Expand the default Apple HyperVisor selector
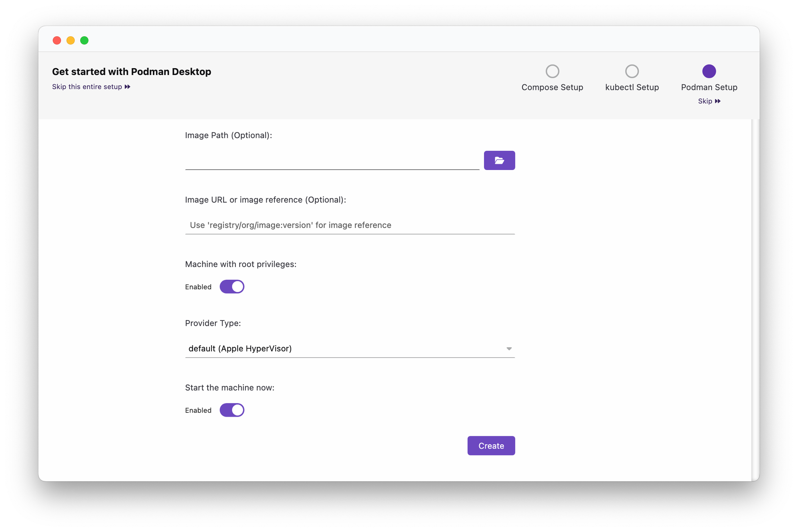This screenshot has height=532, width=798. pos(350,348)
